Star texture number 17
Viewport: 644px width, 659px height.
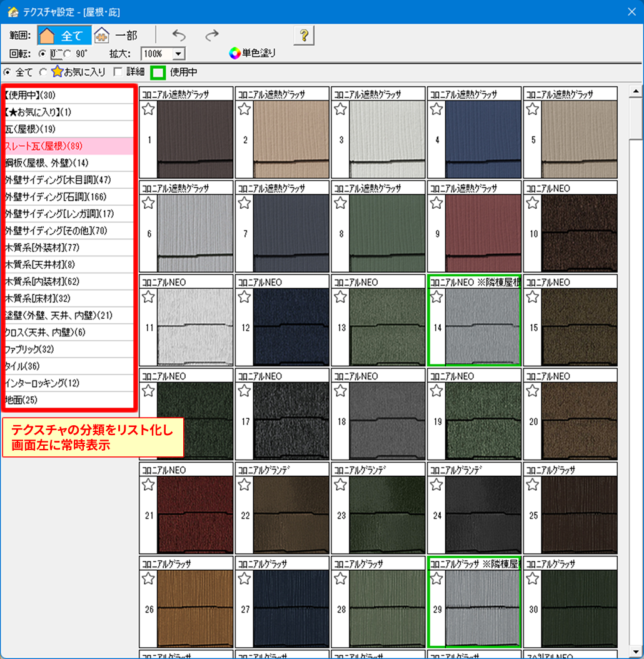coord(244,391)
